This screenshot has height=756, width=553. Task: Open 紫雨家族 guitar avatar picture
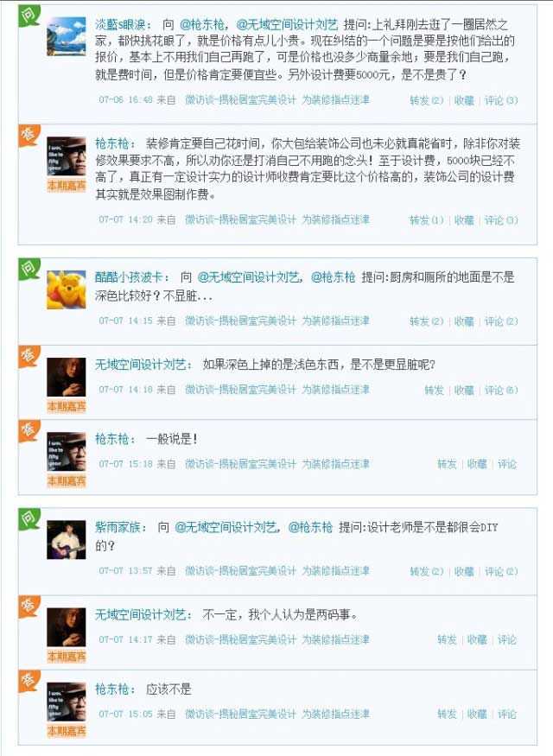[66, 539]
